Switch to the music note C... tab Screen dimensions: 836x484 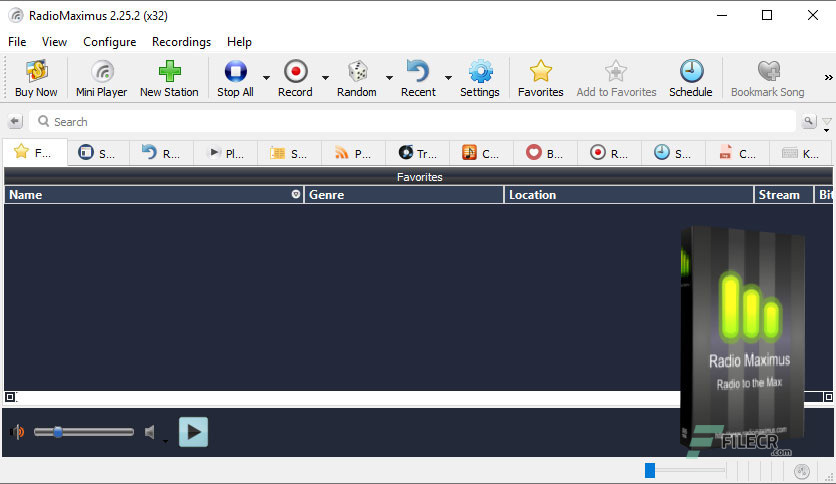[x=481, y=154]
